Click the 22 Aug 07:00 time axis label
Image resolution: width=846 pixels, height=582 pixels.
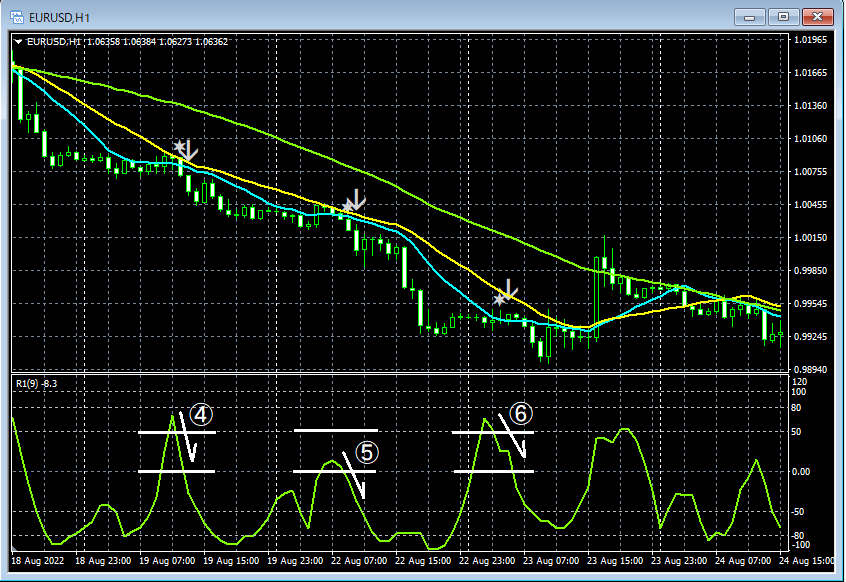359,561
